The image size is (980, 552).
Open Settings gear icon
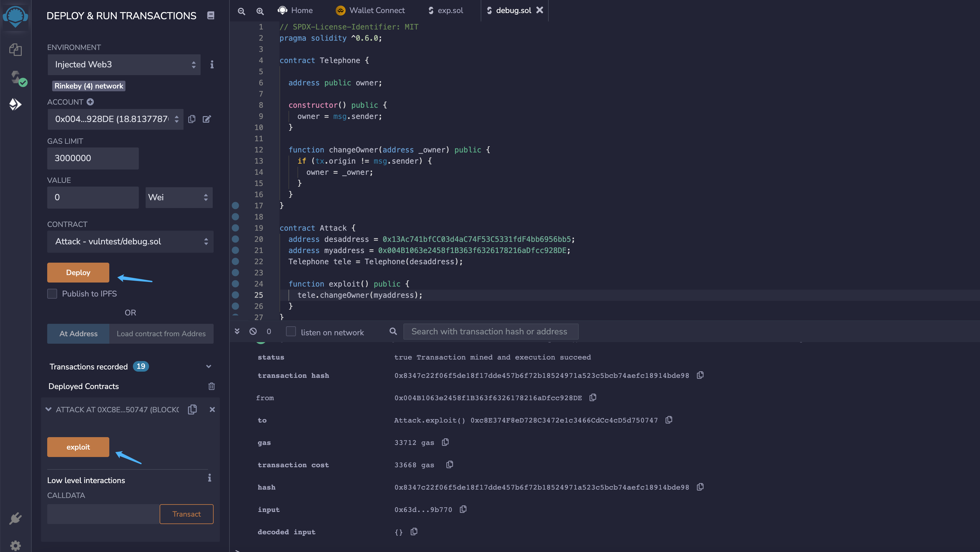(15, 545)
